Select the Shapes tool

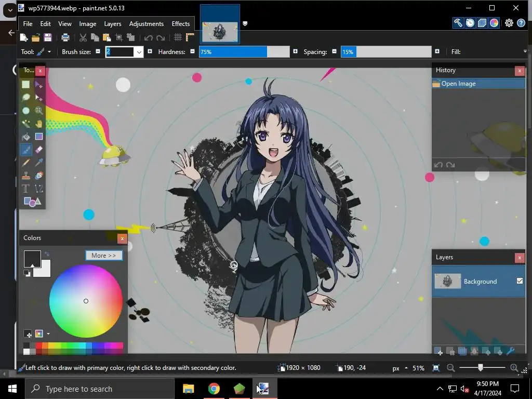pyautogui.click(x=32, y=202)
